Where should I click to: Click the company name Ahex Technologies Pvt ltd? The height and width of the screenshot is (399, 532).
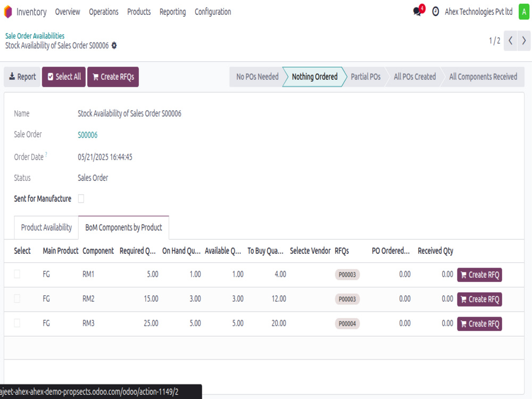pos(478,12)
